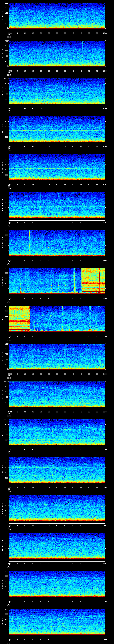The image size is (114, 644).
Task: Click the '15:00' end time label
Action: (x=105, y=33)
